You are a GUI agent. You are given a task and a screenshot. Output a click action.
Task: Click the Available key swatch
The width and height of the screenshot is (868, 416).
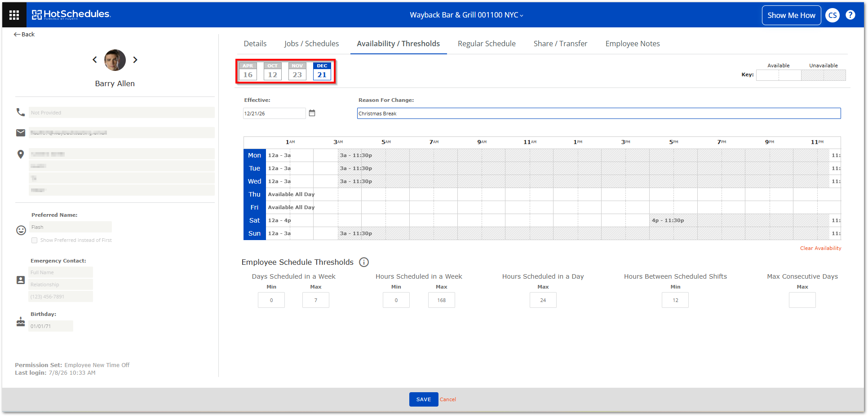[x=778, y=75]
